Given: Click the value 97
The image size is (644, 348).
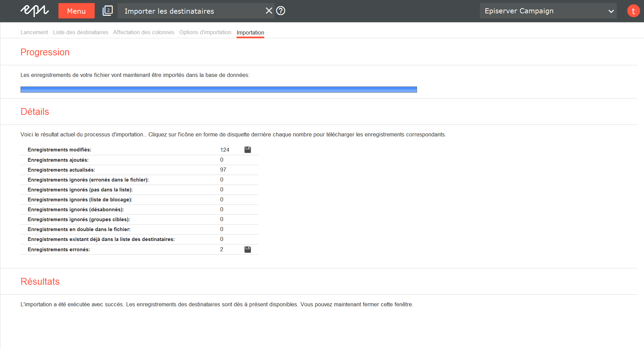Looking at the screenshot, I should (223, 170).
